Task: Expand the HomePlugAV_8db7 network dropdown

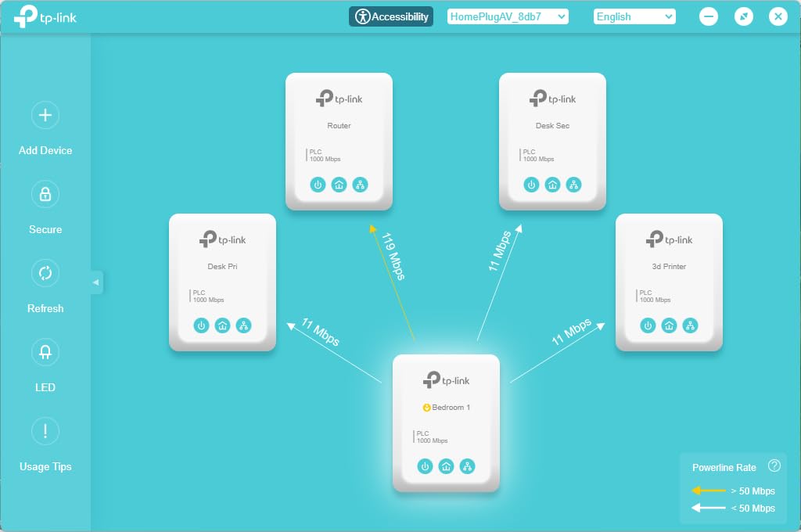Action: 508,16
